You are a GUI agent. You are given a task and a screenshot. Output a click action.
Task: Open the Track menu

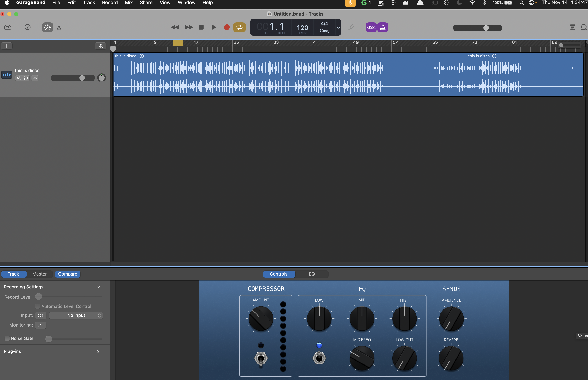point(89,2)
